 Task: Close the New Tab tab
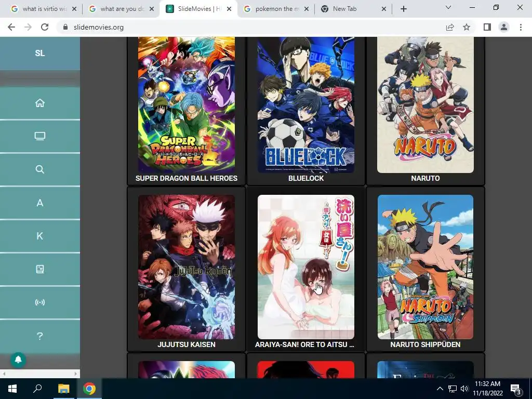pyautogui.click(x=384, y=9)
